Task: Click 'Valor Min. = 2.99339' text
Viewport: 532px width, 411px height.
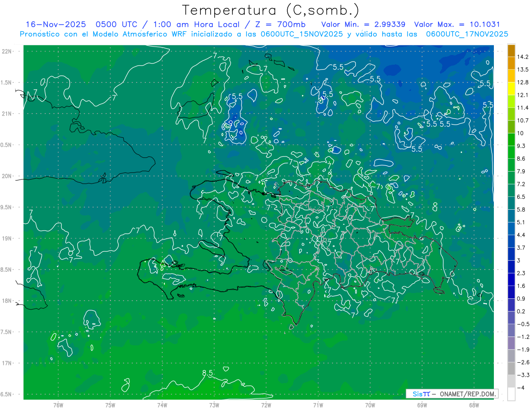Action: (363, 24)
